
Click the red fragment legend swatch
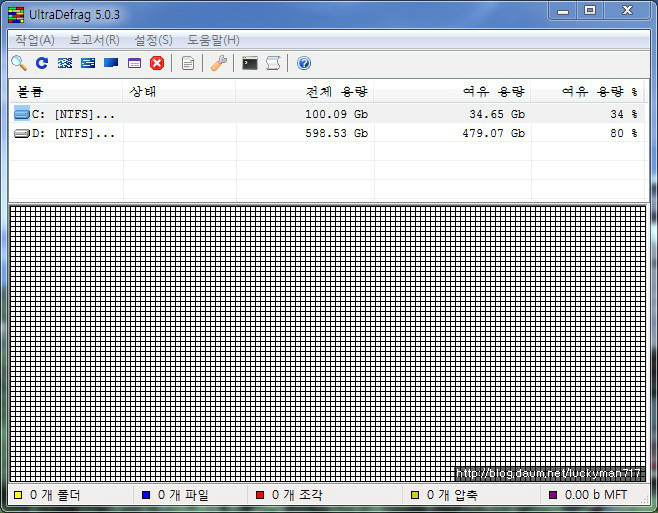(x=260, y=495)
